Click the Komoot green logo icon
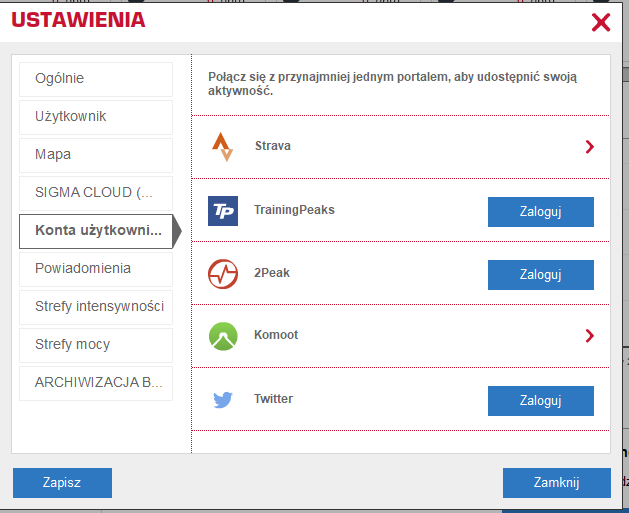 [x=223, y=336]
